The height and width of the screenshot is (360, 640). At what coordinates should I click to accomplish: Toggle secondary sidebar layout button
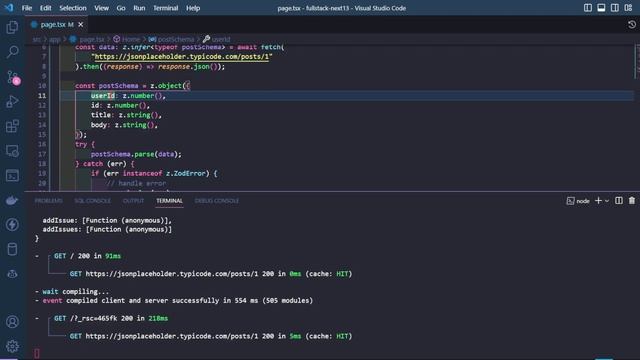(615, 8)
